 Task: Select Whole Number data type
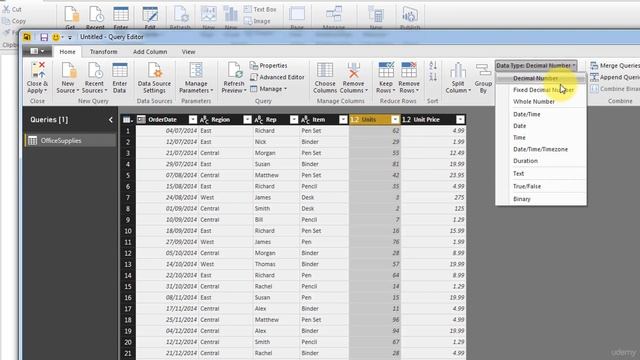[x=541, y=102]
